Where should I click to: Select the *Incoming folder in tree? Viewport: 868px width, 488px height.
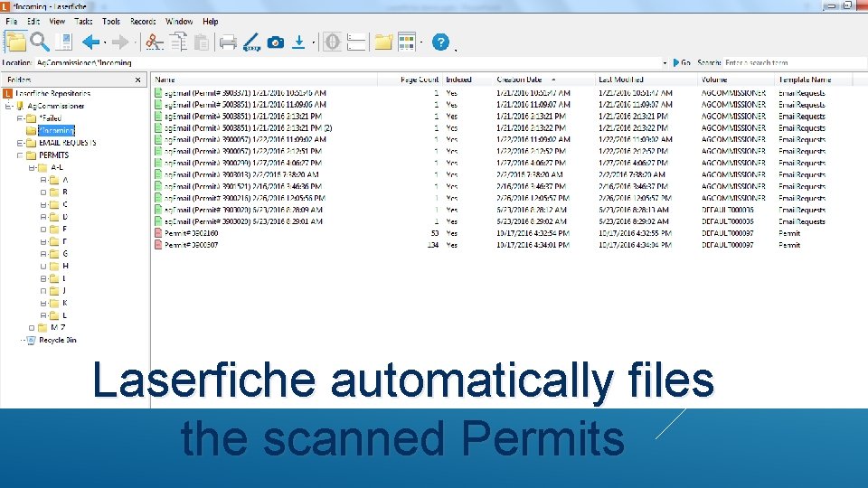point(56,130)
